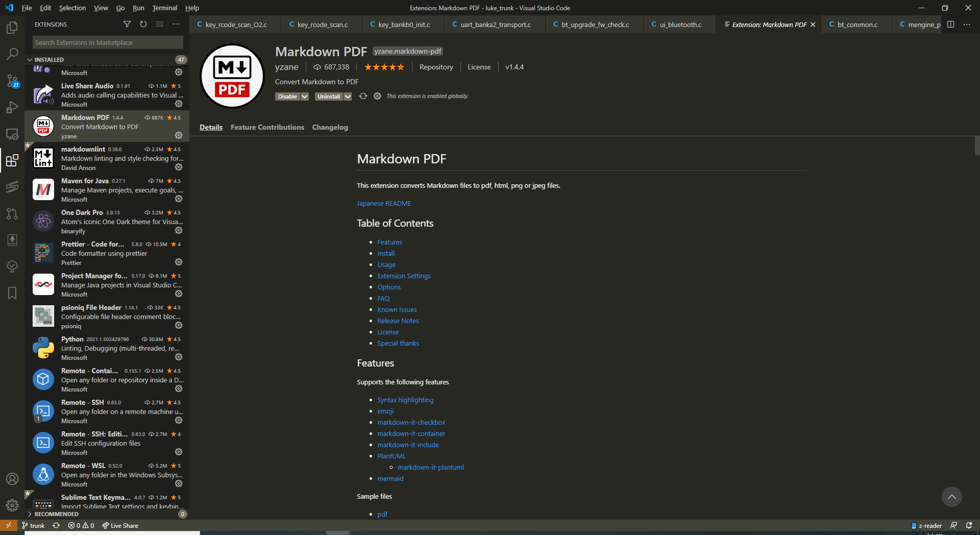Open the Explorer view in activity bar
980x535 pixels.
click(12, 27)
